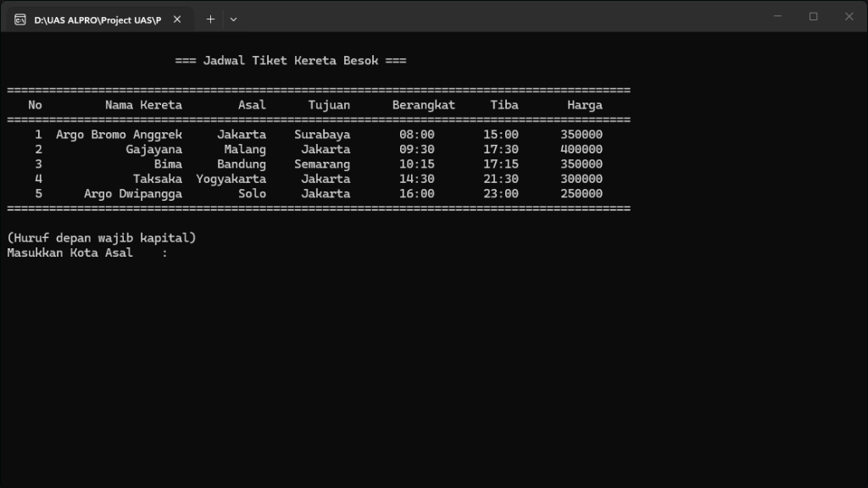Click origin city 'Bandung'
This screenshot has width=868, height=488.
point(242,164)
